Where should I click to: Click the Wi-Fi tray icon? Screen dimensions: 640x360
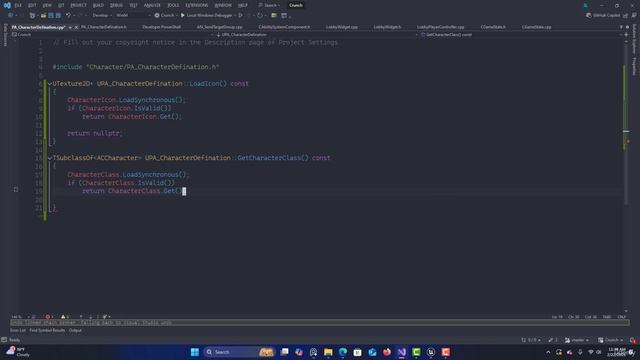click(x=591, y=352)
